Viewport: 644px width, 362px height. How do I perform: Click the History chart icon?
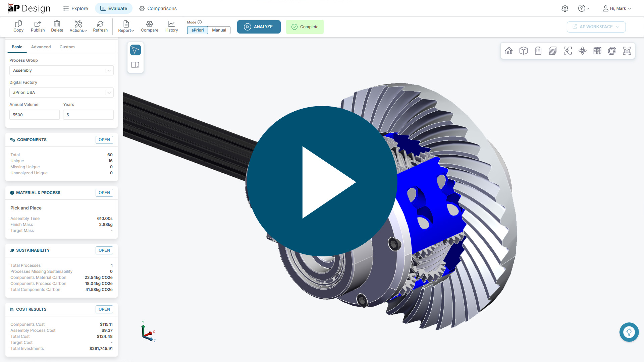pyautogui.click(x=171, y=26)
